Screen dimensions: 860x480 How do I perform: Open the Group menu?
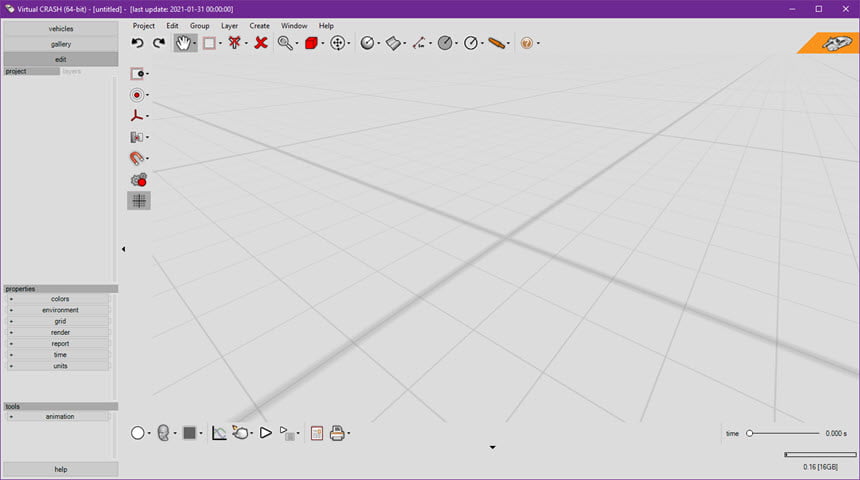click(200, 26)
